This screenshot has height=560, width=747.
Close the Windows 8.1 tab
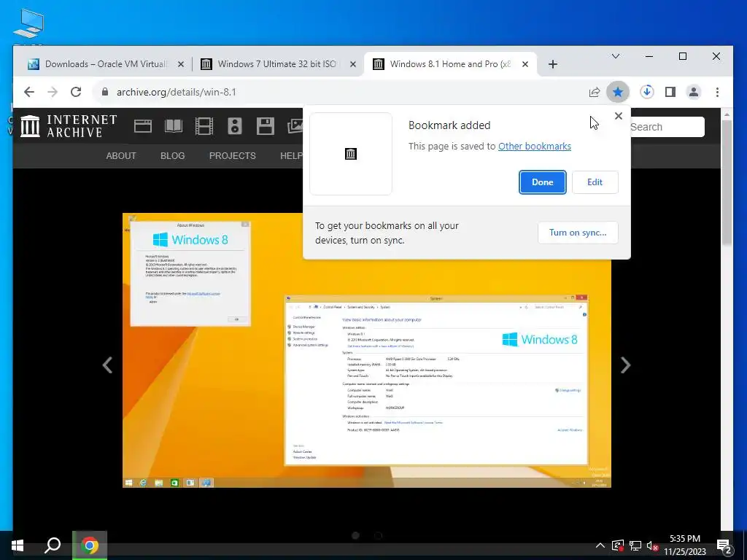[525, 64]
